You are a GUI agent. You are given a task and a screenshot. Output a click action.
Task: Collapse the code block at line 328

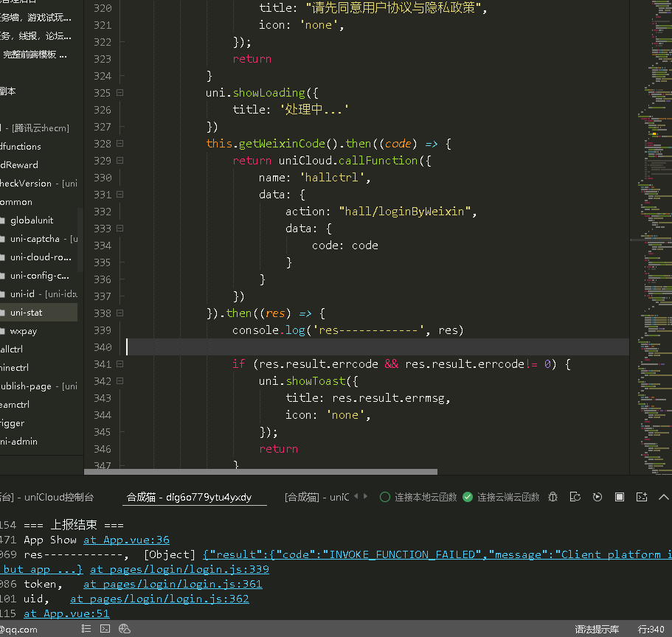coord(119,144)
